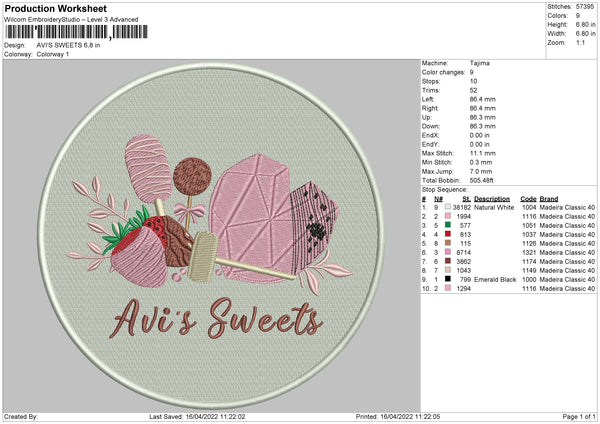The height and width of the screenshot is (424, 600).
Task: Click the Machine value 'Tajima'
Action: click(x=479, y=63)
